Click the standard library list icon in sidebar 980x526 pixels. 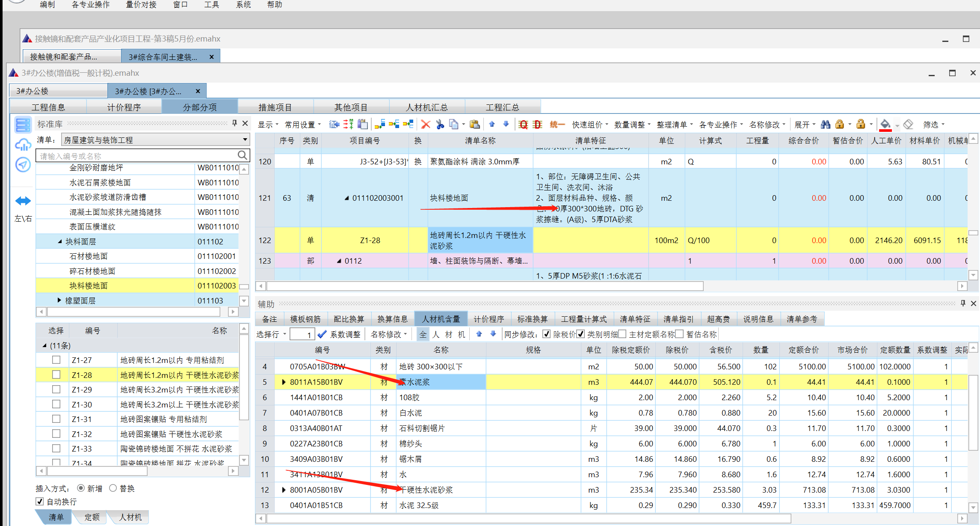23,125
